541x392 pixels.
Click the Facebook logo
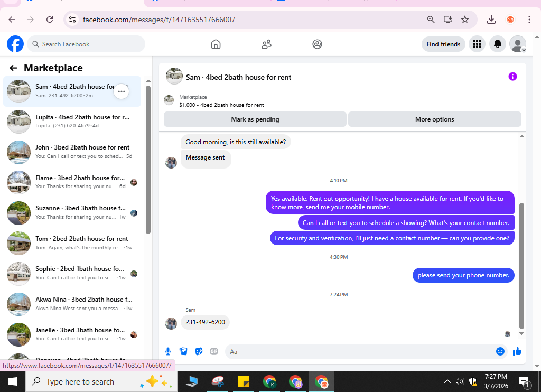[x=15, y=44]
